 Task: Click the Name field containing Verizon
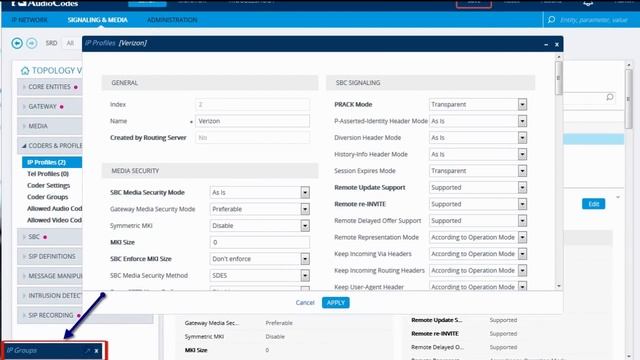tap(252, 121)
